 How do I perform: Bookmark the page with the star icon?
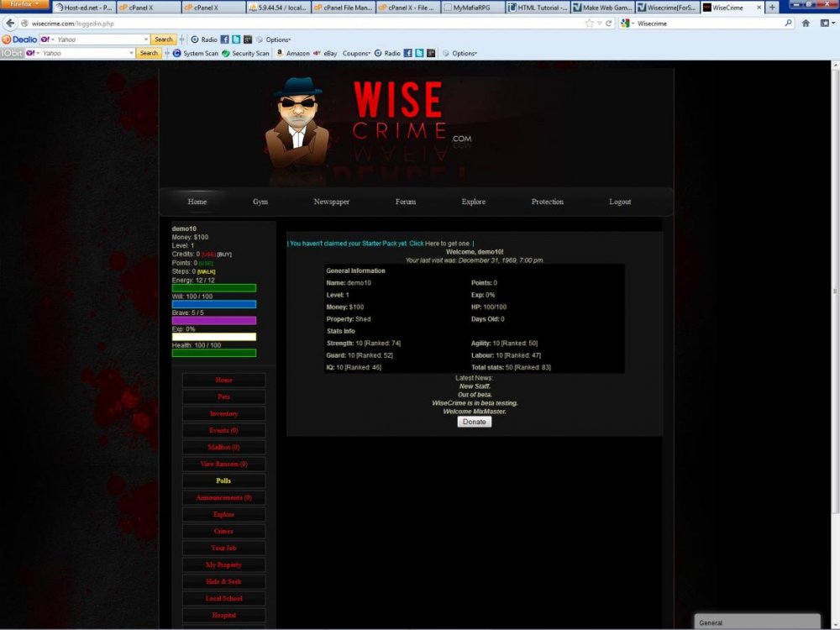[x=589, y=24]
